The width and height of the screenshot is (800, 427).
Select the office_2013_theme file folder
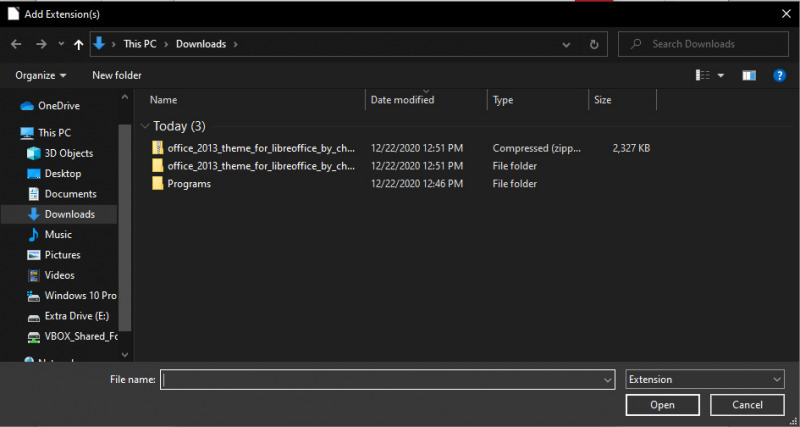tap(260, 165)
